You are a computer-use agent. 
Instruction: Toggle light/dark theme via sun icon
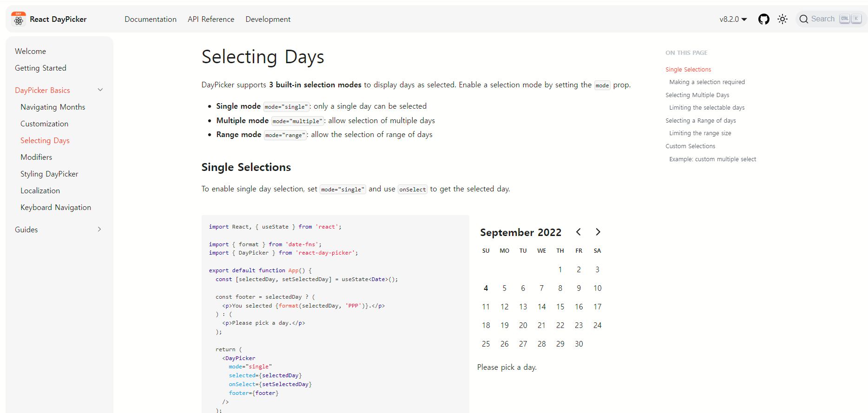(x=782, y=19)
